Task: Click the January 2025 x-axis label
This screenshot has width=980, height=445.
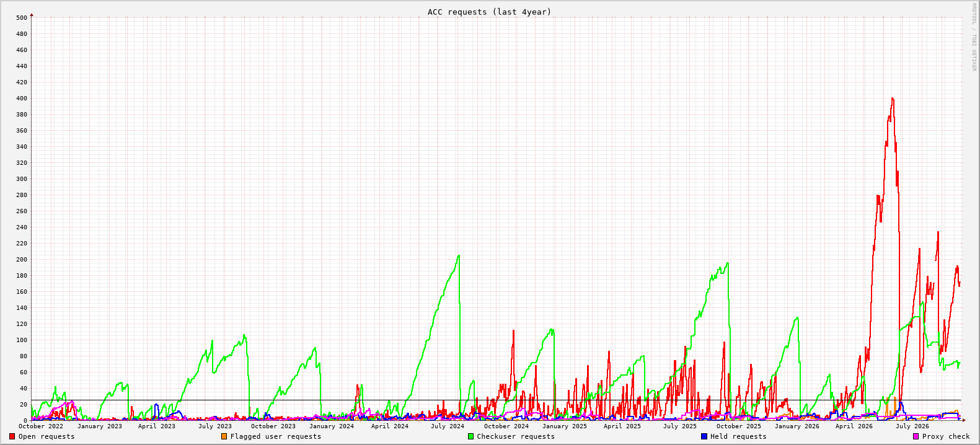Action: pyautogui.click(x=565, y=426)
